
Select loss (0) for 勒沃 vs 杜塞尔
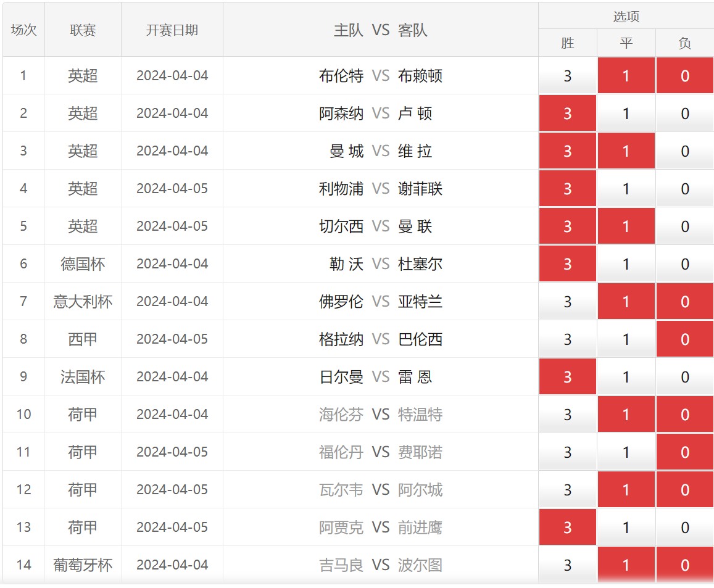[685, 264]
